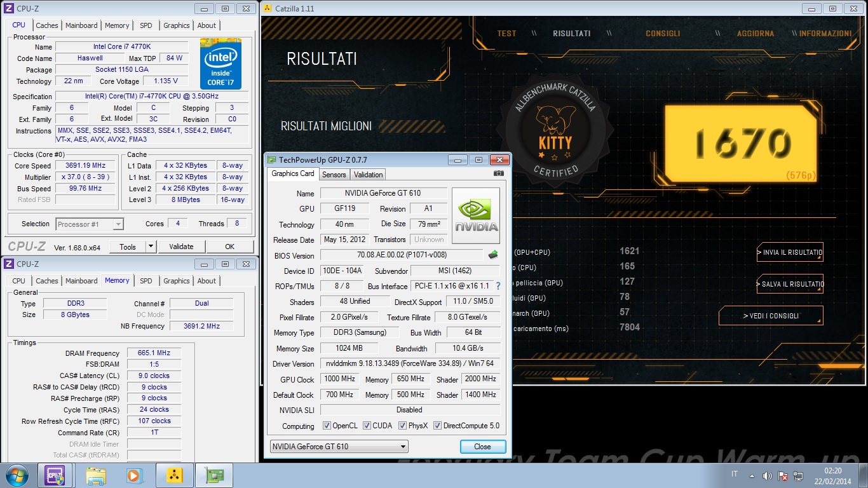
Task: Show hidden tray icons arrow
Action: coord(752,476)
